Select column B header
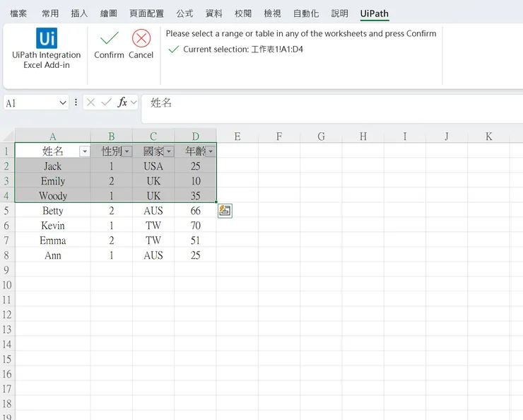 coord(112,136)
